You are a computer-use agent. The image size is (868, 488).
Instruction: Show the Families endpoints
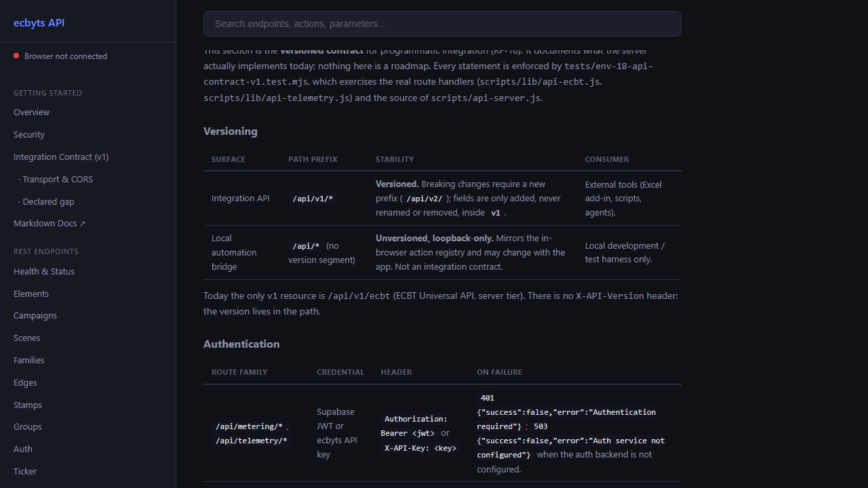pos(29,360)
